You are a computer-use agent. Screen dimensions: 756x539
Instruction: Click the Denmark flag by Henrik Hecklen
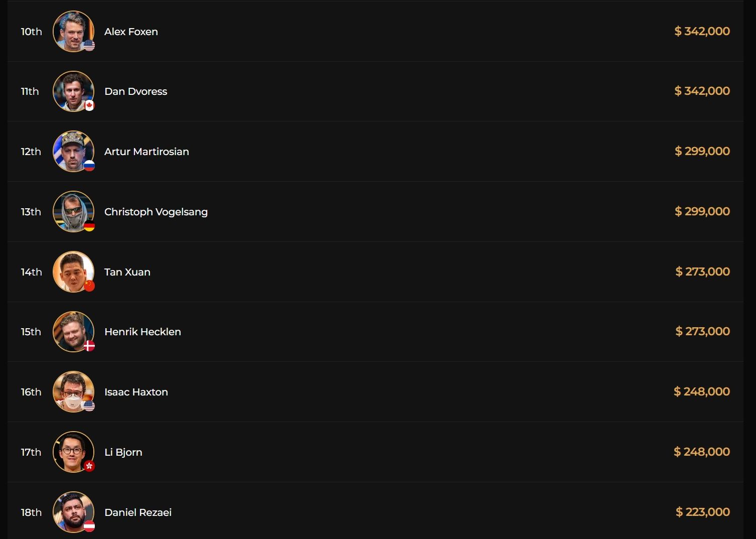point(89,346)
